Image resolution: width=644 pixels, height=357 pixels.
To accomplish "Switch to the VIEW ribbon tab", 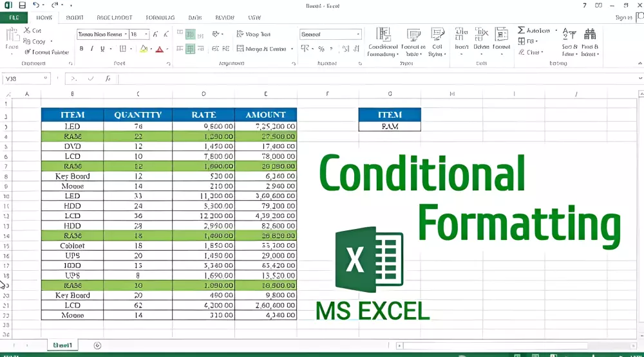I will pyautogui.click(x=254, y=17).
